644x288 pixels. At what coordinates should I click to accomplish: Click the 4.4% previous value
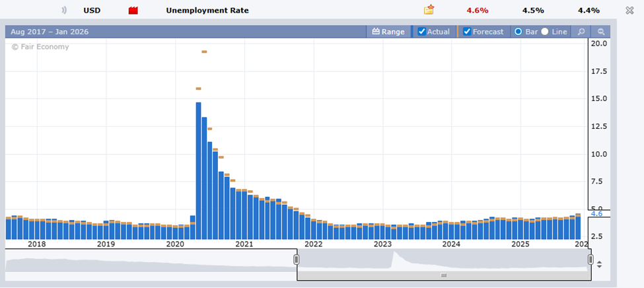click(x=589, y=11)
